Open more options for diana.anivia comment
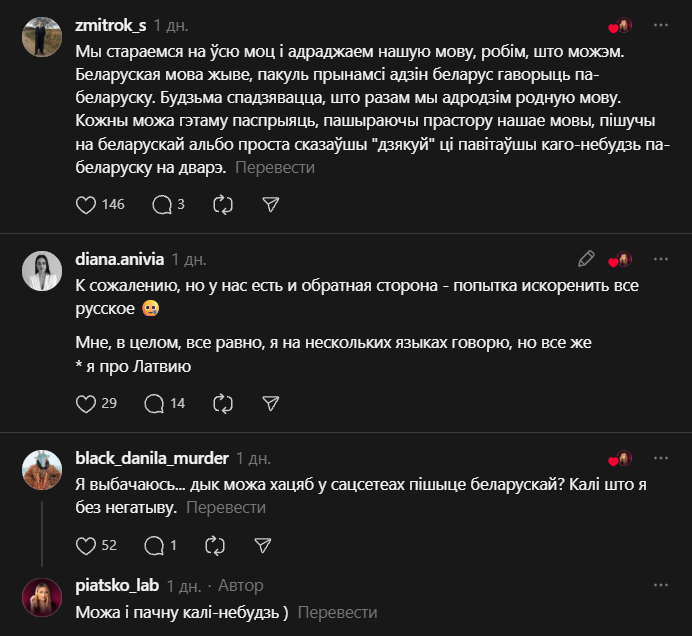This screenshot has width=692, height=636. click(x=661, y=259)
